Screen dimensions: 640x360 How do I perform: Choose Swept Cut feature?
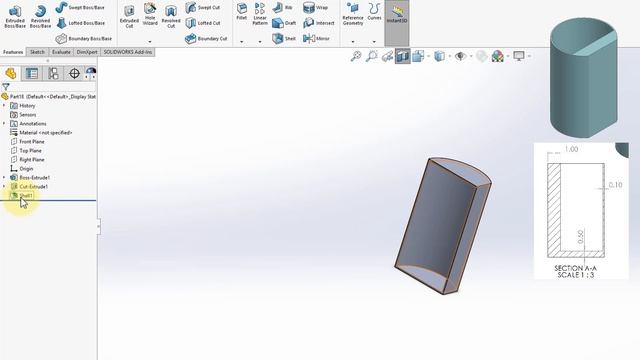tap(202, 7)
